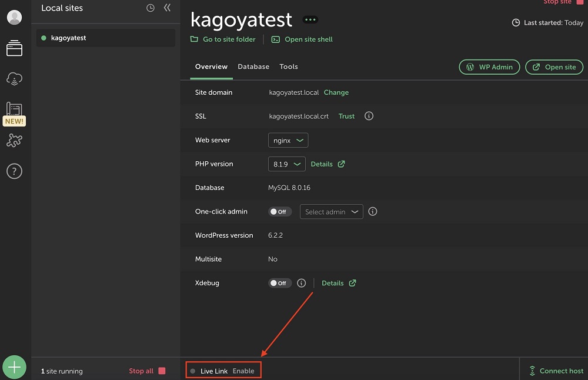Toggle the One-click admin switch
The height and width of the screenshot is (380, 588).
tap(280, 212)
